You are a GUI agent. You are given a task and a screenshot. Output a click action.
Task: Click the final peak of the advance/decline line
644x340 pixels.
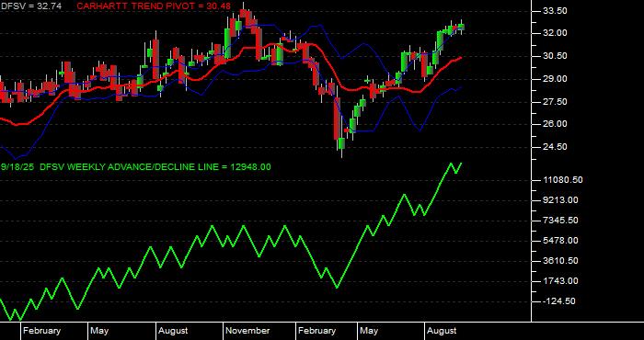pos(461,164)
